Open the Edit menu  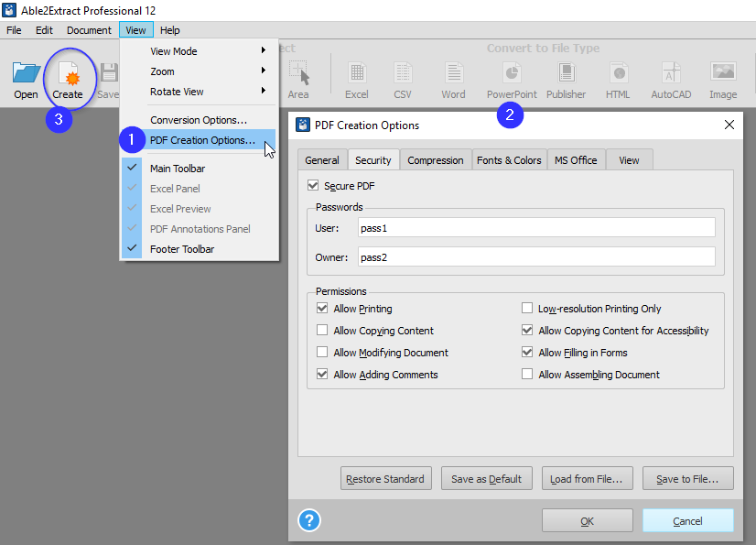coord(44,30)
